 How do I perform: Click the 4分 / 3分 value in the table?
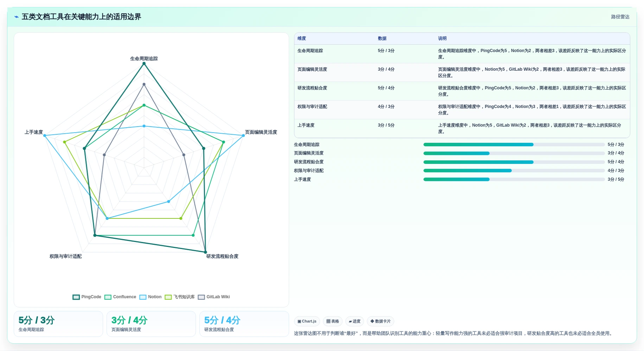pyautogui.click(x=386, y=107)
